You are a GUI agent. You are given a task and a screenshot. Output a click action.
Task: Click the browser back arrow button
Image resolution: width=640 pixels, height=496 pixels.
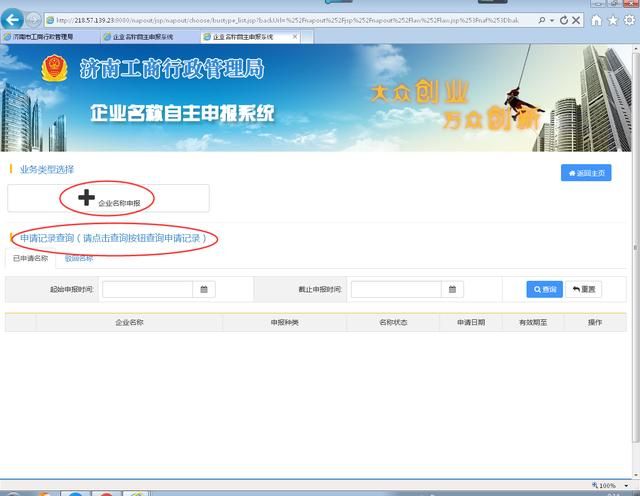[12, 19]
